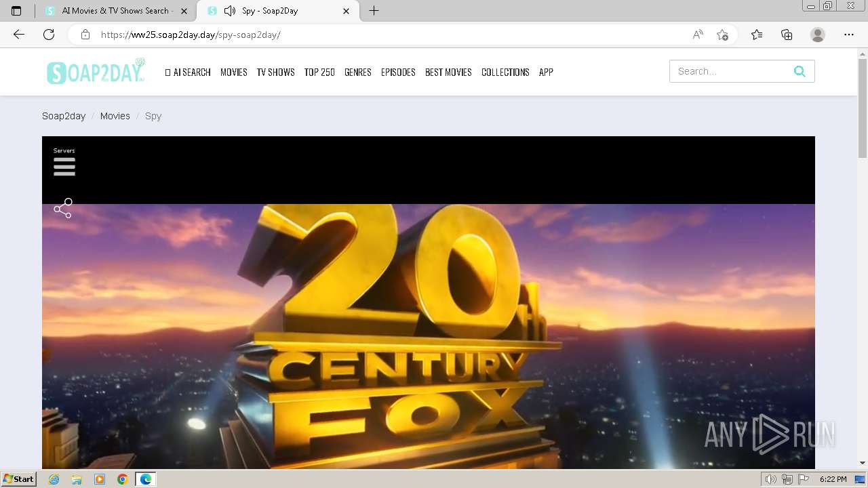Open the Soap2Day logo homepage
The height and width of the screenshot is (488, 868).
pyautogui.click(x=96, y=71)
